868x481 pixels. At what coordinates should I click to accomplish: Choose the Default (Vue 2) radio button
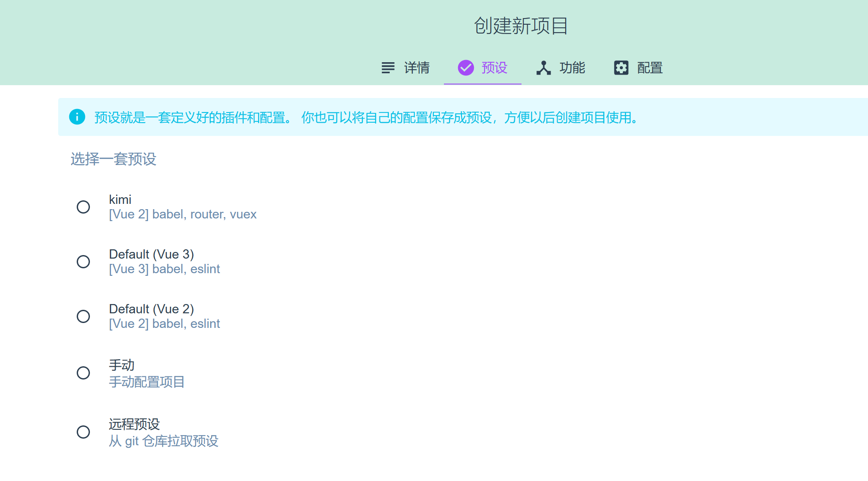click(x=83, y=316)
